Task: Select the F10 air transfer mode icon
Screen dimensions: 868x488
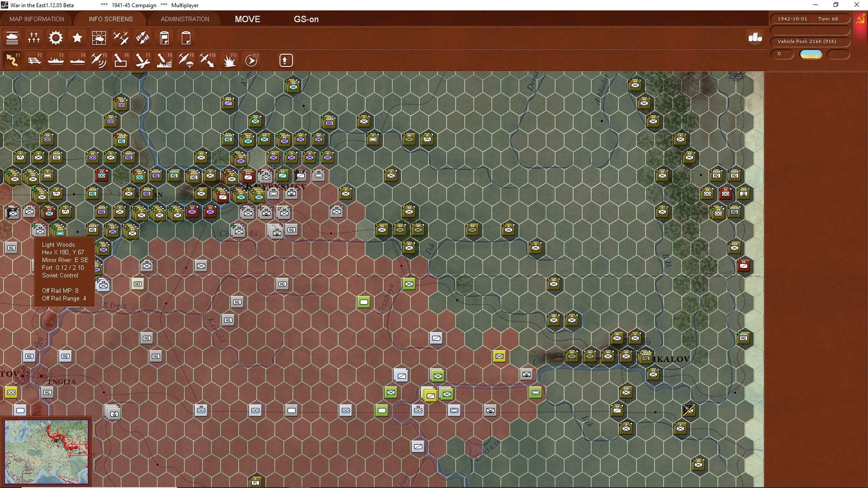Action: pyautogui.click(x=208, y=60)
